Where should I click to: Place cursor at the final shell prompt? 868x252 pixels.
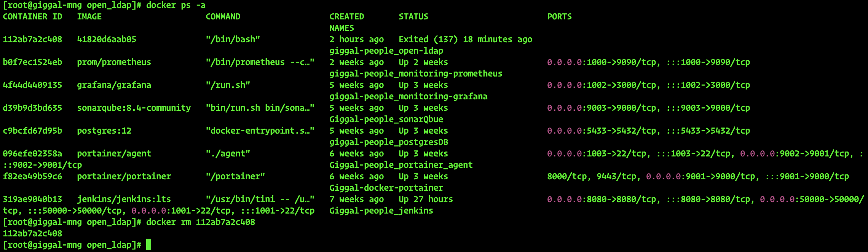point(148,245)
